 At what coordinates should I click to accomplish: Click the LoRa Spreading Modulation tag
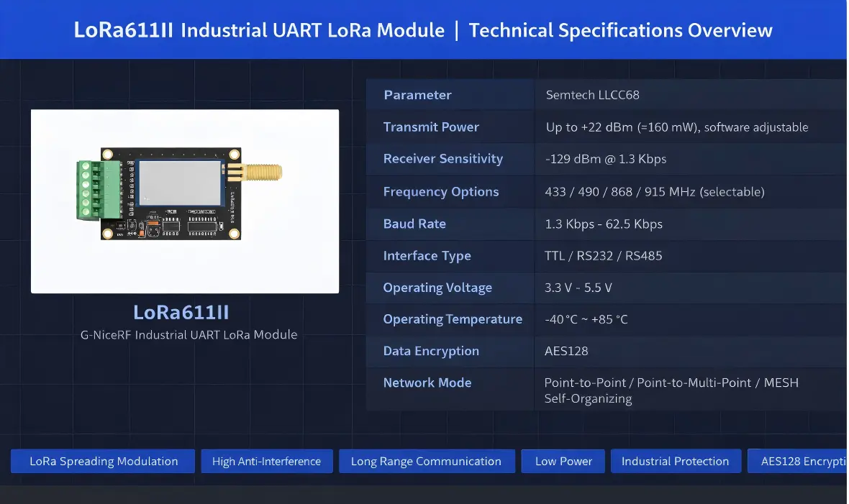[x=102, y=461]
